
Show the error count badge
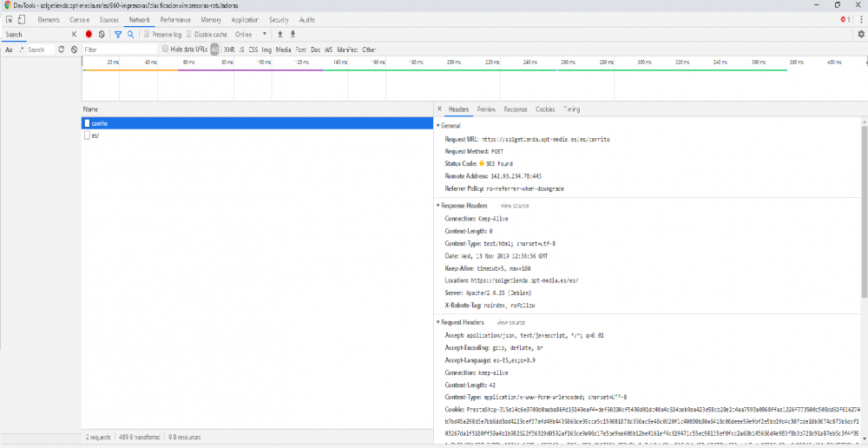pyautogui.click(x=845, y=20)
